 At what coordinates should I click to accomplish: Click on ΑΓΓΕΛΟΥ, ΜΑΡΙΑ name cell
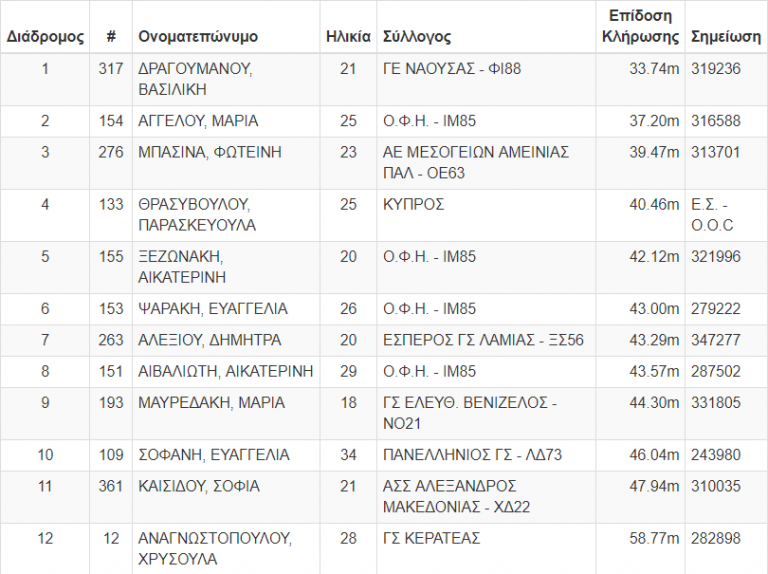[x=198, y=121]
